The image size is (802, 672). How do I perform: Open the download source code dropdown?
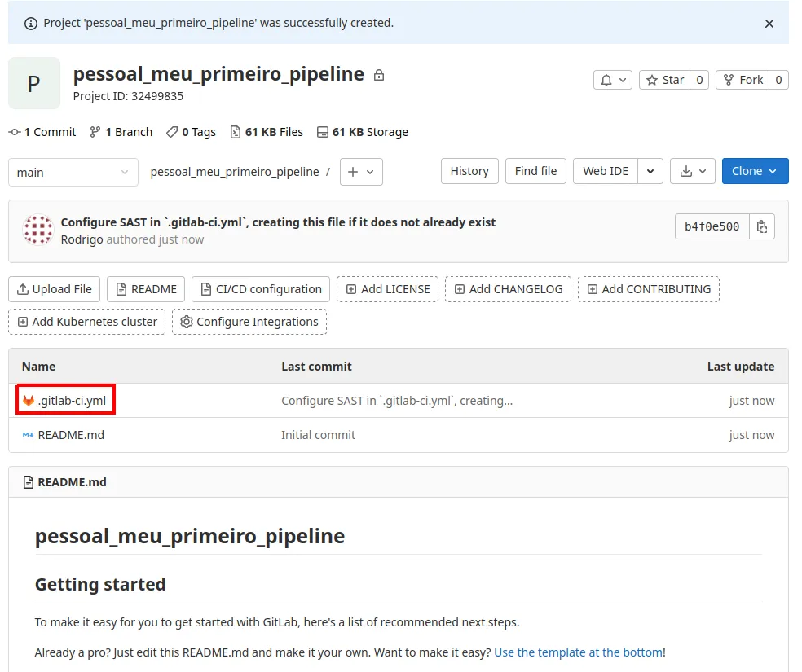click(x=693, y=171)
